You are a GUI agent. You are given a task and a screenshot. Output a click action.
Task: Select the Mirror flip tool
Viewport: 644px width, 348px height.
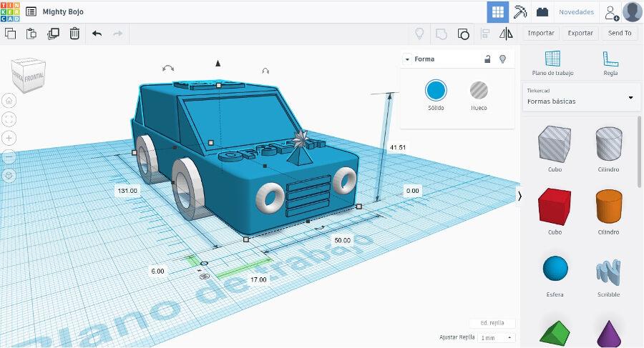(x=506, y=33)
